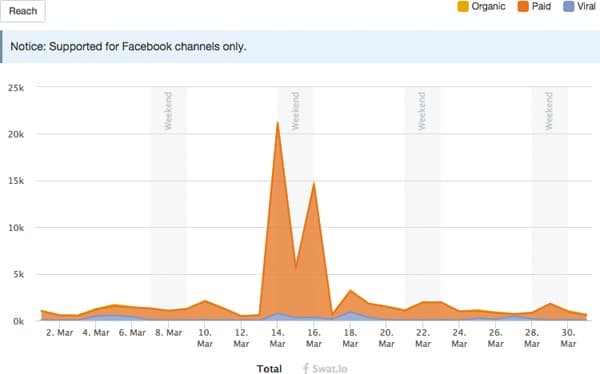The height and width of the screenshot is (374, 600).
Task: Toggle the Viral series in legend
Action: (x=579, y=7)
